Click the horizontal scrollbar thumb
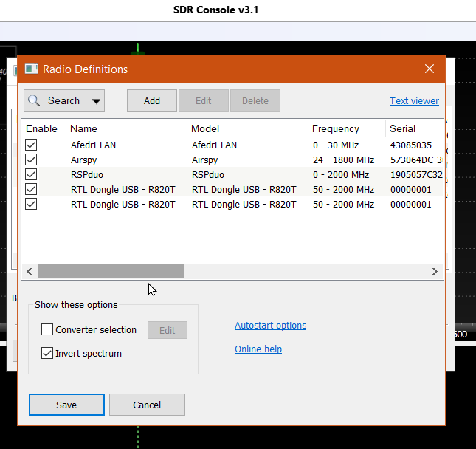Viewport: 476px width, 449px height. 111,272
